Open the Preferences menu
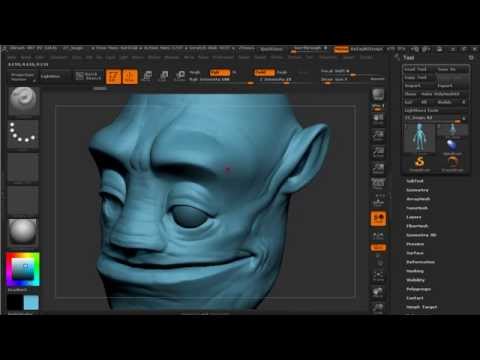 tap(223, 57)
